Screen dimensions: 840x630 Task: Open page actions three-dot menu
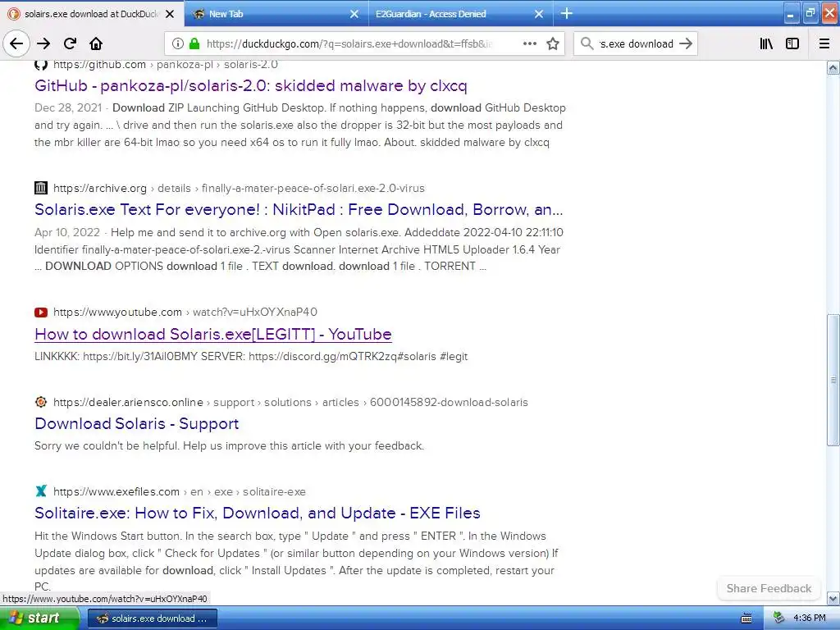(529, 43)
